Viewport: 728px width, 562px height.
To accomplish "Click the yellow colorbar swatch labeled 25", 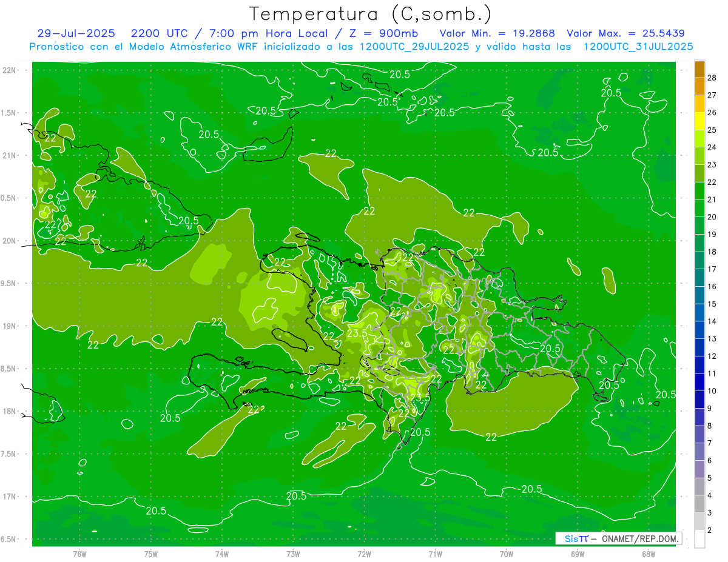I will point(699,121).
